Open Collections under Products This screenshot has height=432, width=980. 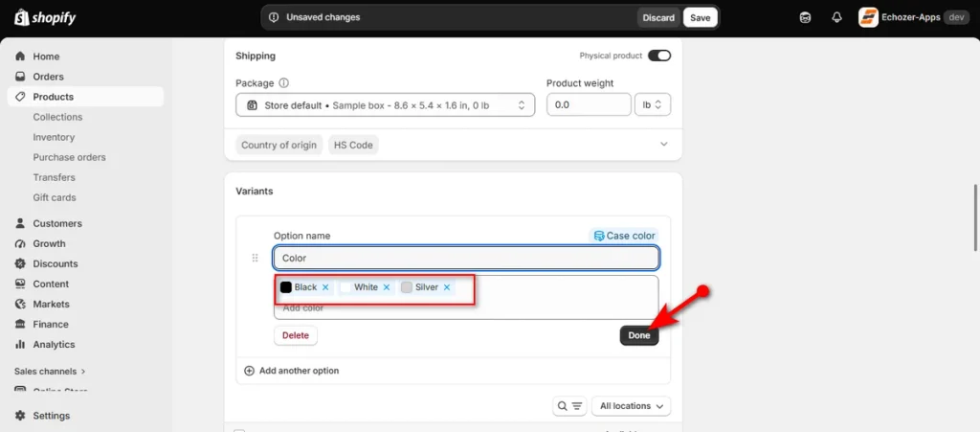click(57, 117)
